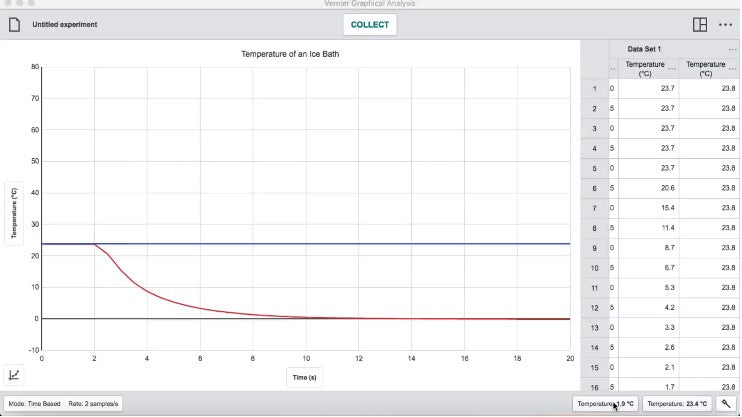742x417 pixels.
Task: Select the cell with value 5.3
Action: tap(649, 287)
